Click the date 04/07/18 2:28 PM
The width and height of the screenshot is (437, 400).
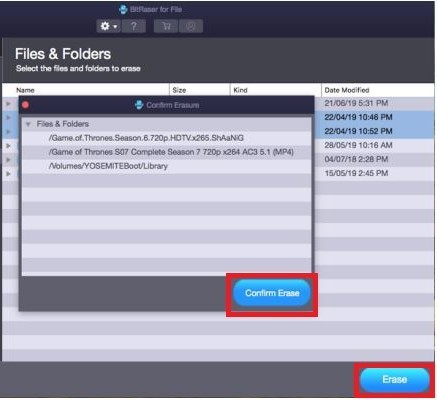pyautogui.click(x=356, y=159)
